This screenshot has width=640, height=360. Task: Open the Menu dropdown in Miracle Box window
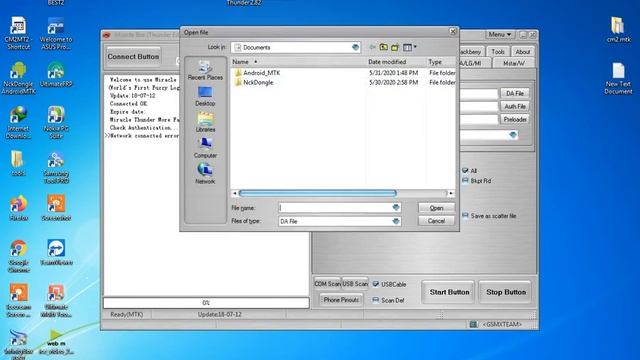499,35
